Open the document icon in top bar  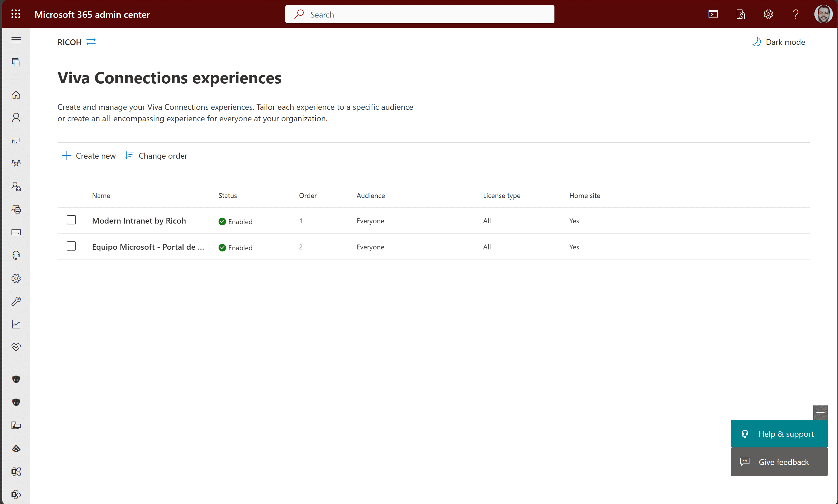click(741, 14)
